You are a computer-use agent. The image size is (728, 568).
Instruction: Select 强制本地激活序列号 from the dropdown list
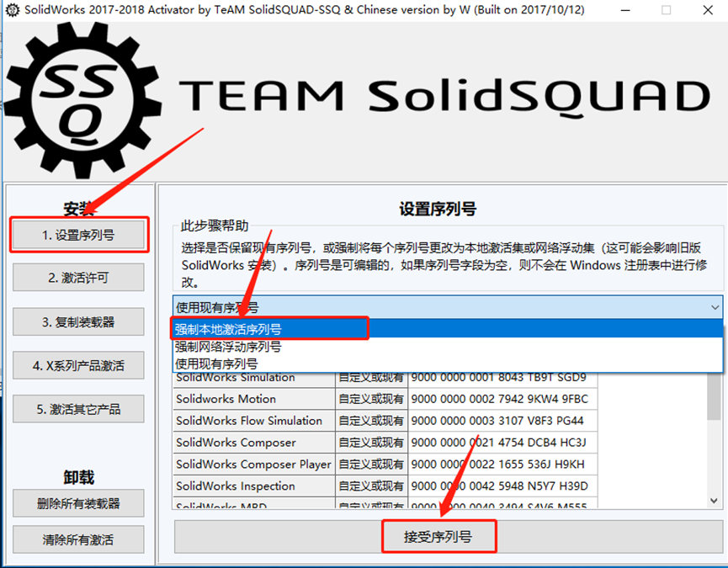(x=269, y=328)
